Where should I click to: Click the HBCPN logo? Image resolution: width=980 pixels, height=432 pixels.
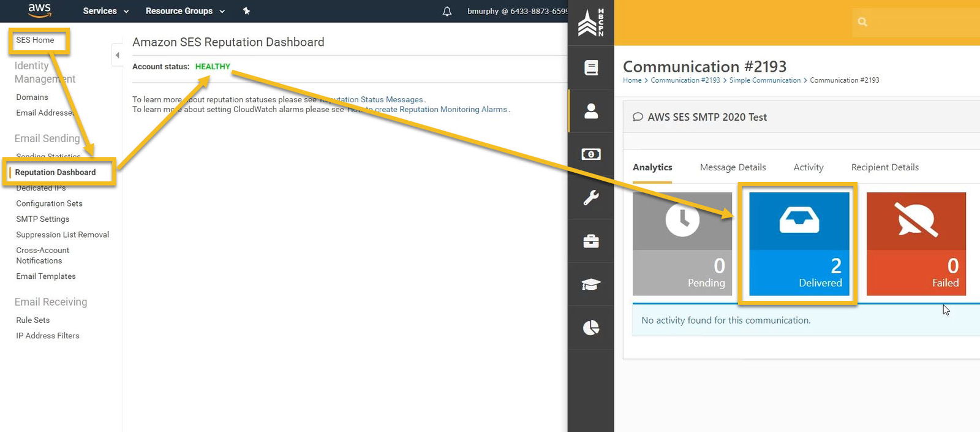tap(591, 23)
